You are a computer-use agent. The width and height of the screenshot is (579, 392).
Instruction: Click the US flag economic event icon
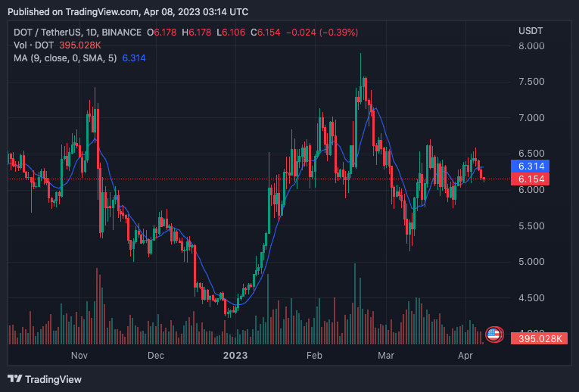pos(494,334)
